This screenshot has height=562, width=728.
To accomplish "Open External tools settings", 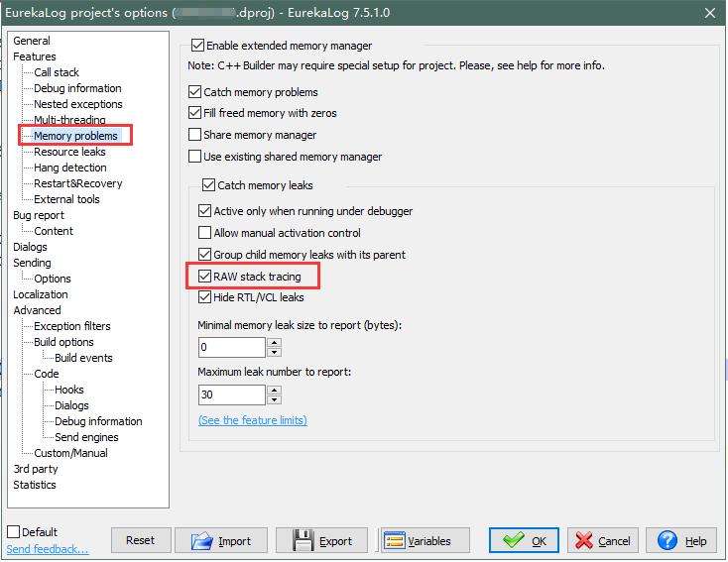I will (66, 199).
